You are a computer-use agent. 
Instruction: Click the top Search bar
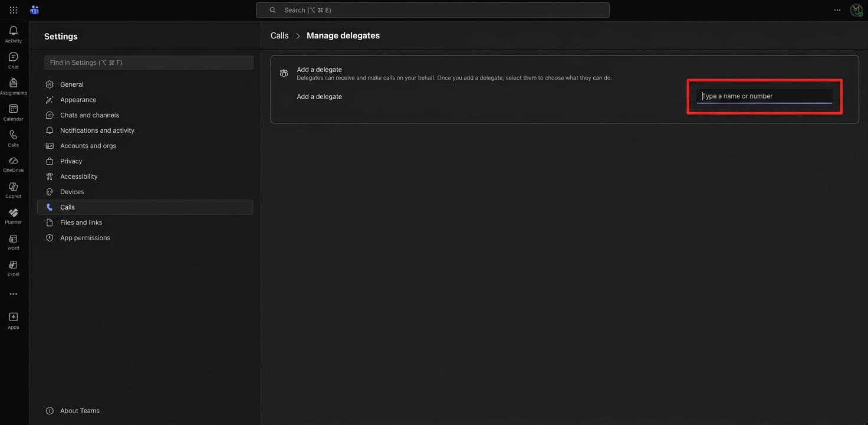(432, 10)
